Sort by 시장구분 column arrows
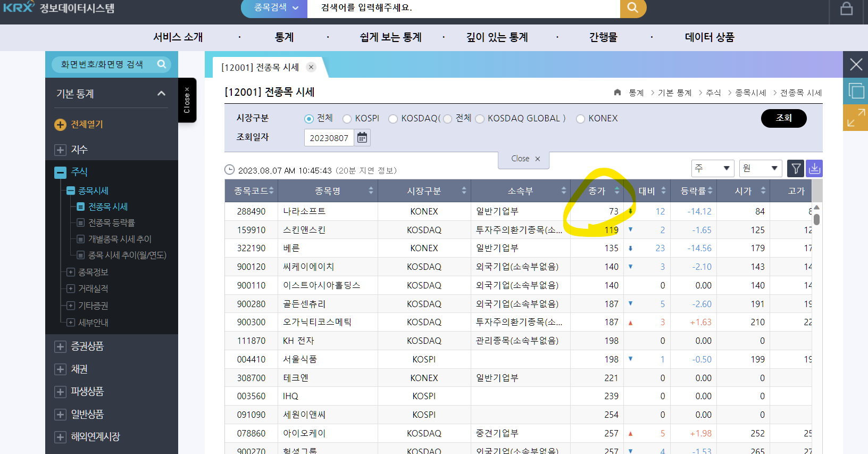 click(464, 191)
